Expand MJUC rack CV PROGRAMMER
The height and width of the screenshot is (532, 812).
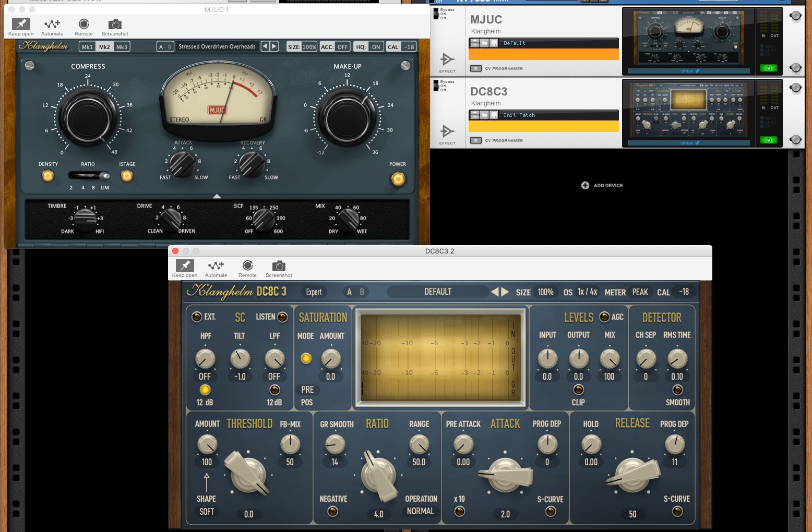pos(476,68)
